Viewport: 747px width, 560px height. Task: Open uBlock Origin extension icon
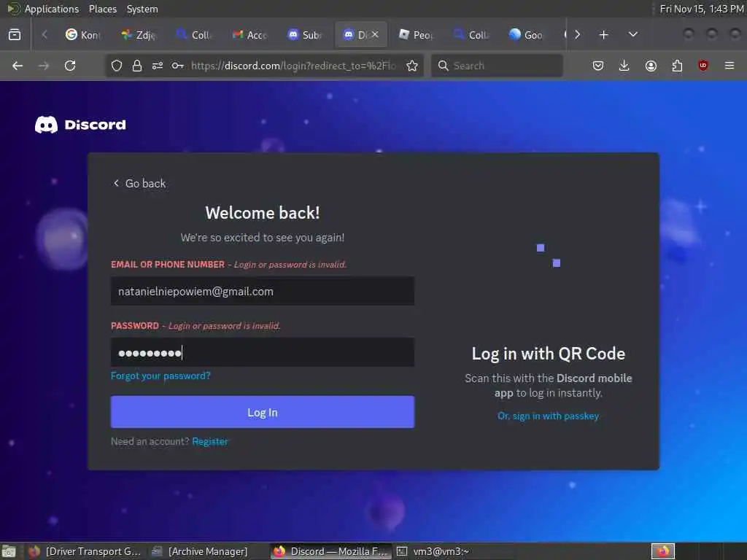703,66
